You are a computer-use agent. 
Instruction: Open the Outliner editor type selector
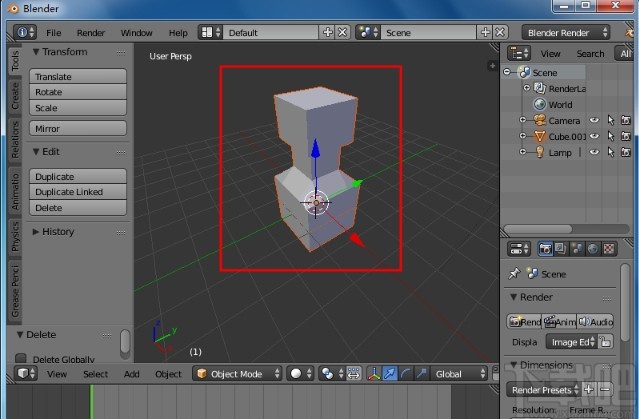[519, 53]
